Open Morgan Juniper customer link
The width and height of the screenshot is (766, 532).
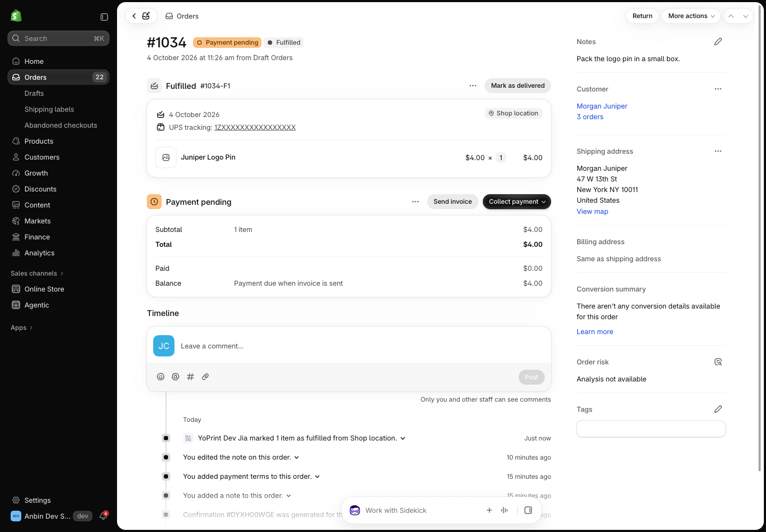pyautogui.click(x=602, y=106)
